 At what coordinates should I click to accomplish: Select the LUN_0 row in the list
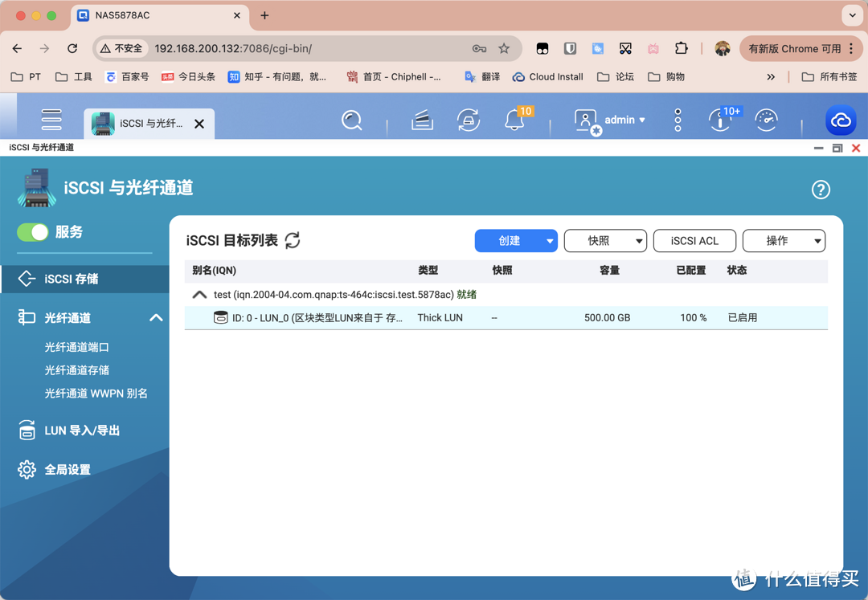pyautogui.click(x=506, y=318)
